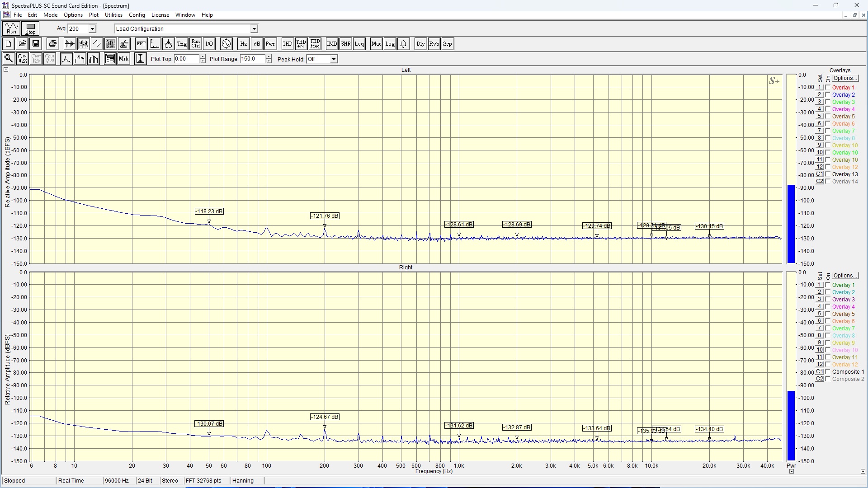Open the Mac macro utility icon
Image resolution: width=868 pixels, height=488 pixels.
[x=376, y=44]
